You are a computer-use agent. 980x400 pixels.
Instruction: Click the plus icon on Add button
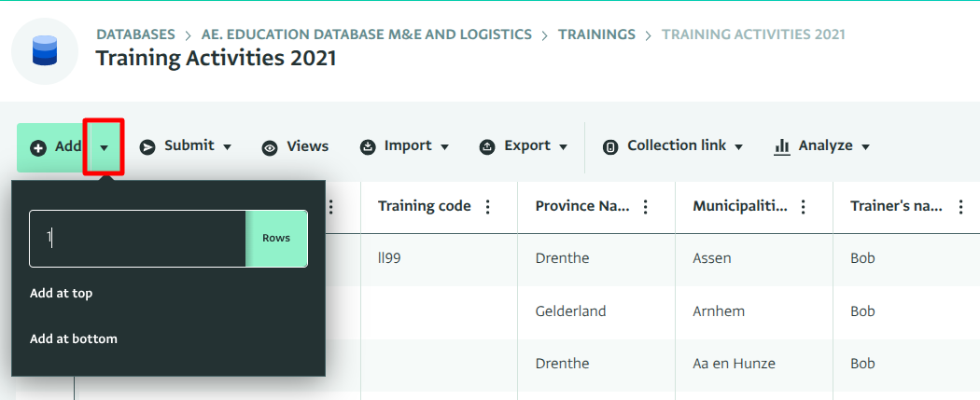[38, 147]
